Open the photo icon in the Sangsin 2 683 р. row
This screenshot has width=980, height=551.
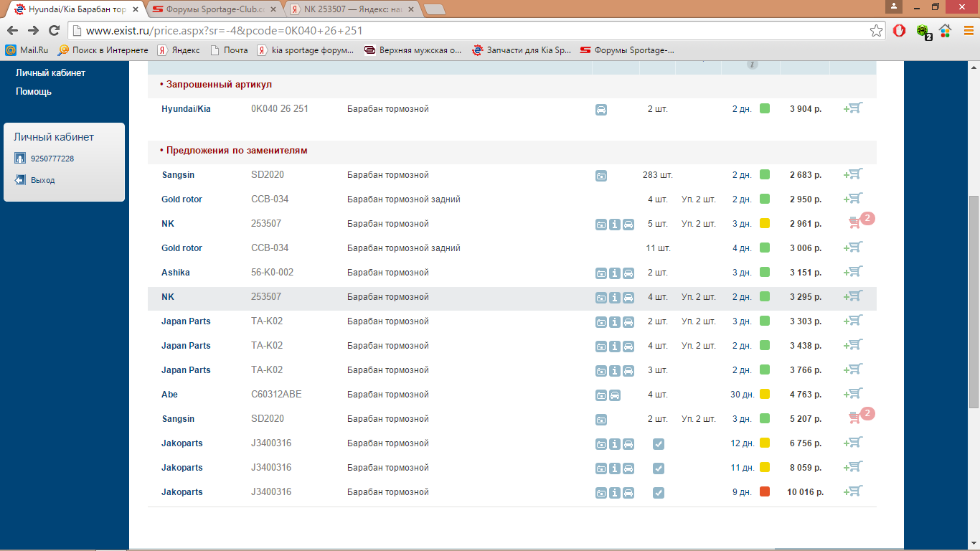point(601,175)
